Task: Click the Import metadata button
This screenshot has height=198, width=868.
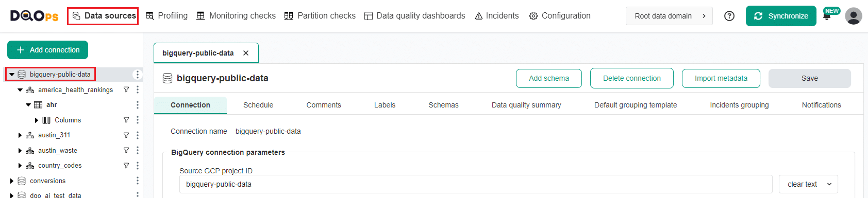Action: (x=721, y=78)
